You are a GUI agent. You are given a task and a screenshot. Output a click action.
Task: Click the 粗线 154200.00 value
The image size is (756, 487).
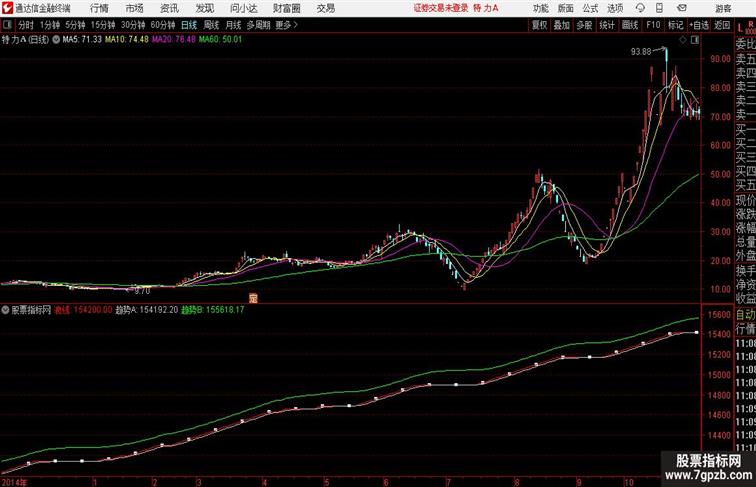[x=83, y=310]
